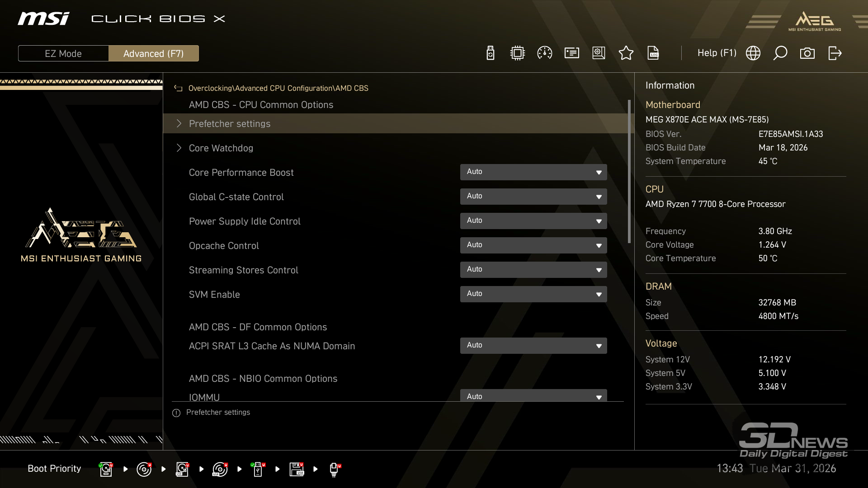Click Help (F1) button
Image resolution: width=868 pixels, height=488 pixels.
pos(717,53)
